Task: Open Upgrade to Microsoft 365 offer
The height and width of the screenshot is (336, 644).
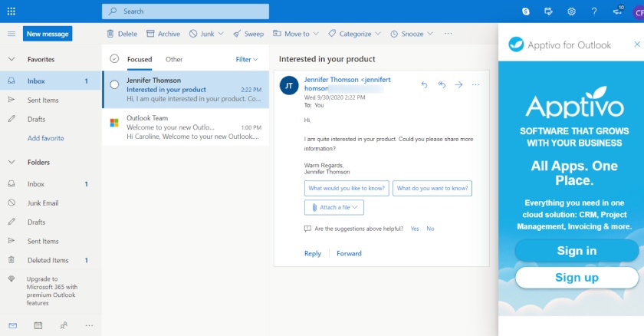Action: point(51,291)
